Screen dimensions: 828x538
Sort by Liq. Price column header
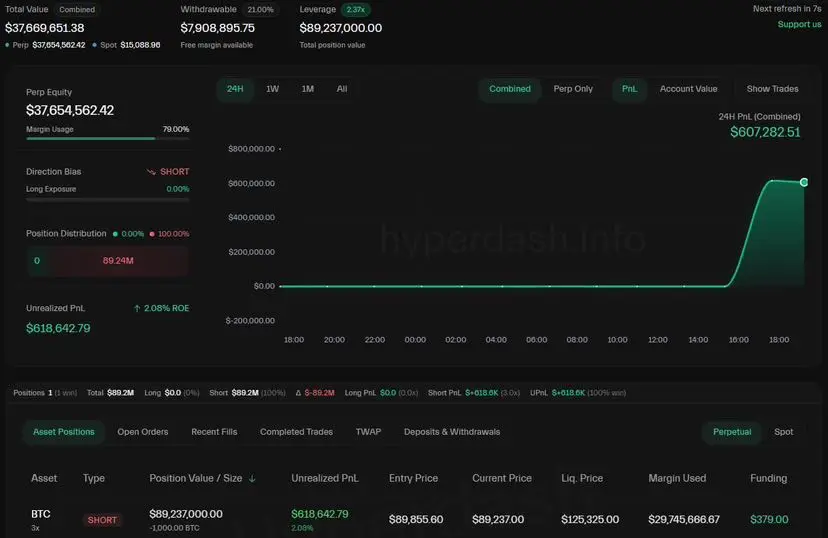click(582, 478)
